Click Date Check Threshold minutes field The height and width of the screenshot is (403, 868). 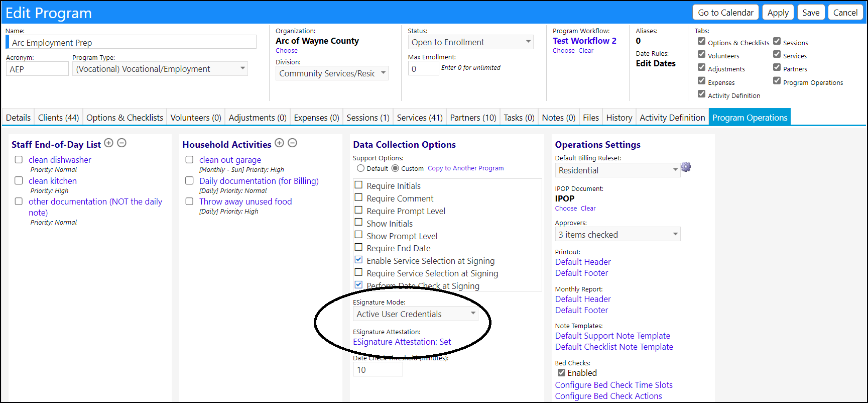378,370
